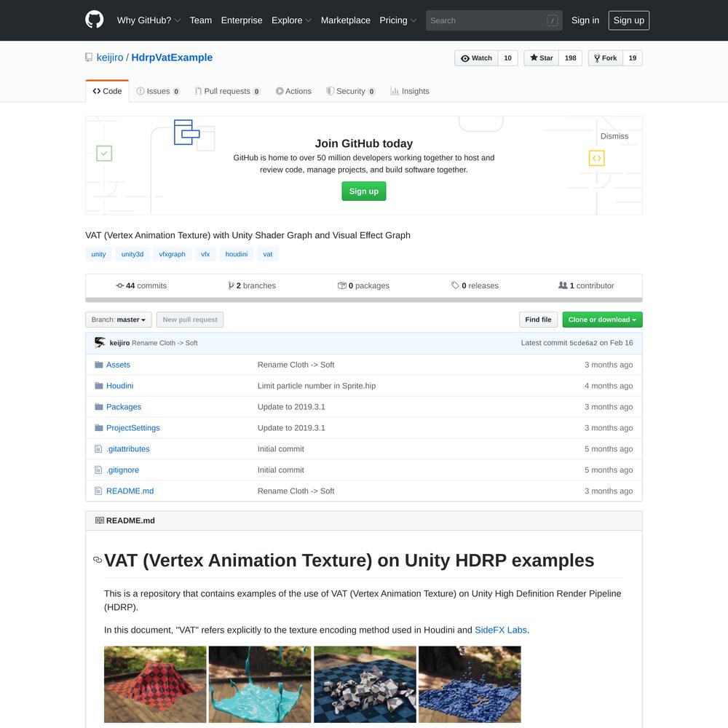728x728 pixels.
Task: Open the Team page
Action: pyautogui.click(x=201, y=20)
